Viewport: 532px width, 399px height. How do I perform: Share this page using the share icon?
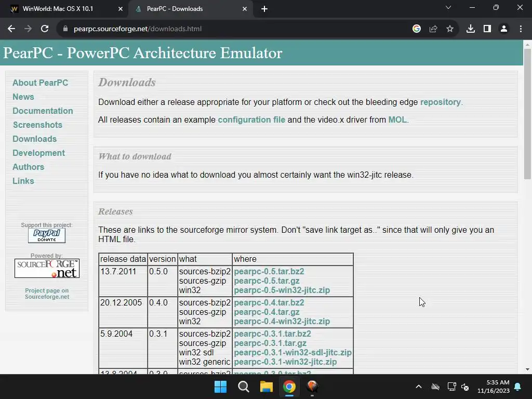coord(433,29)
